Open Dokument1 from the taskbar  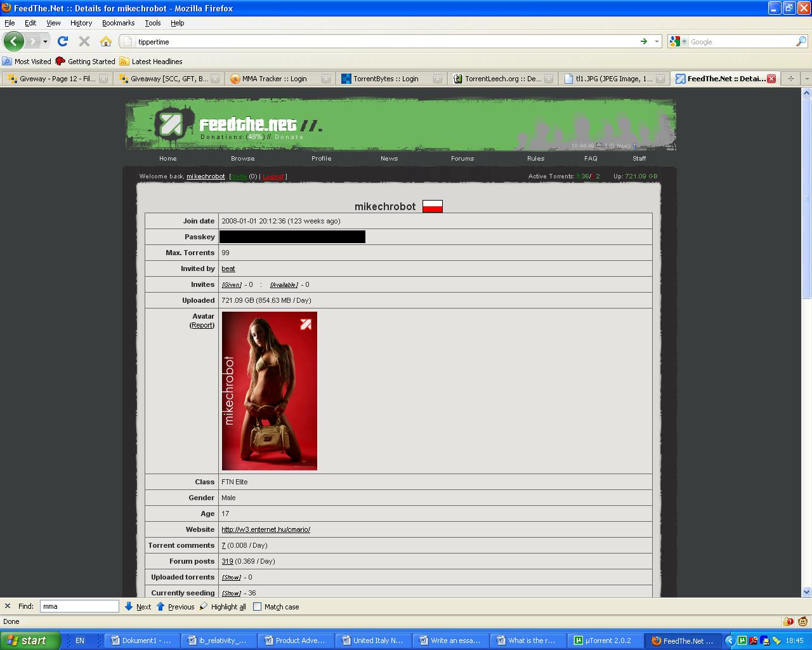pyautogui.click(x=141, y=640)
